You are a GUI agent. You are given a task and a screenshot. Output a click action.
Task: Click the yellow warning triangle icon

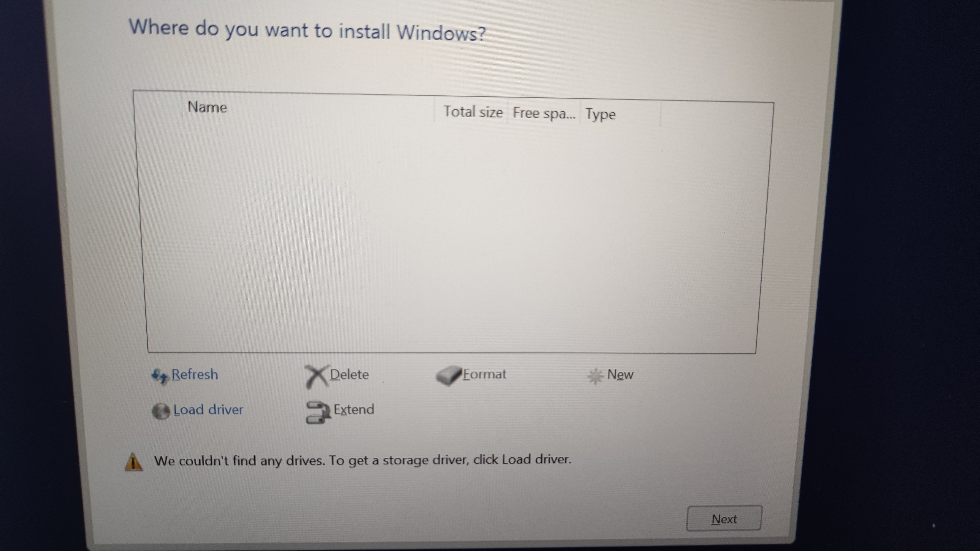pos(134,462)
